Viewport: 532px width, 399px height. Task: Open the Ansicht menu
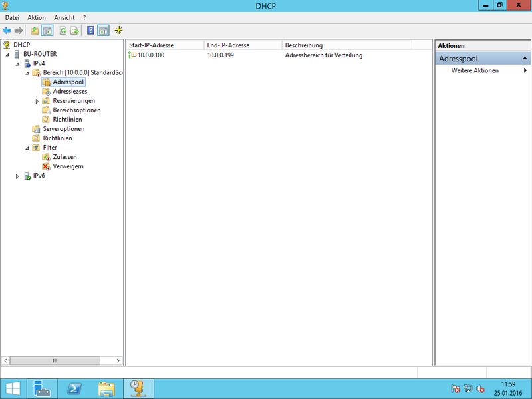point(65,17)
